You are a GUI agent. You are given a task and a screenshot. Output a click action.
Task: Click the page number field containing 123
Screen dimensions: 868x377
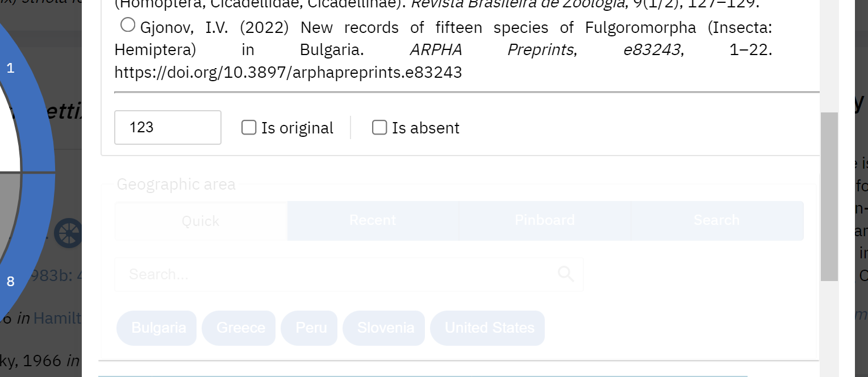point(168,127)
